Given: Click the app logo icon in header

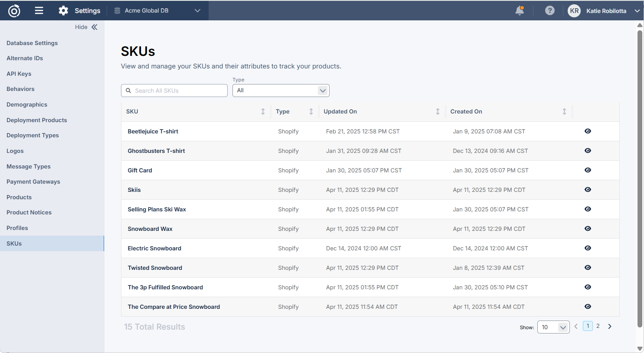Looking at the screenshot, I should pos(14,11).
